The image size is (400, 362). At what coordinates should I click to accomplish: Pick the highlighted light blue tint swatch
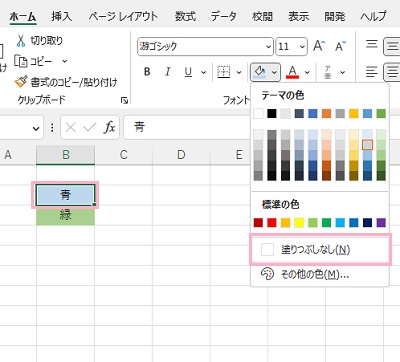tap(367, 145)
